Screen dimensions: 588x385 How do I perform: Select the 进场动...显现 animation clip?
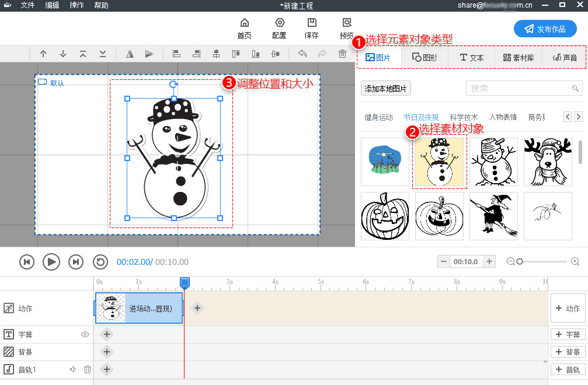pyautogui.click(x=139, y=308)
